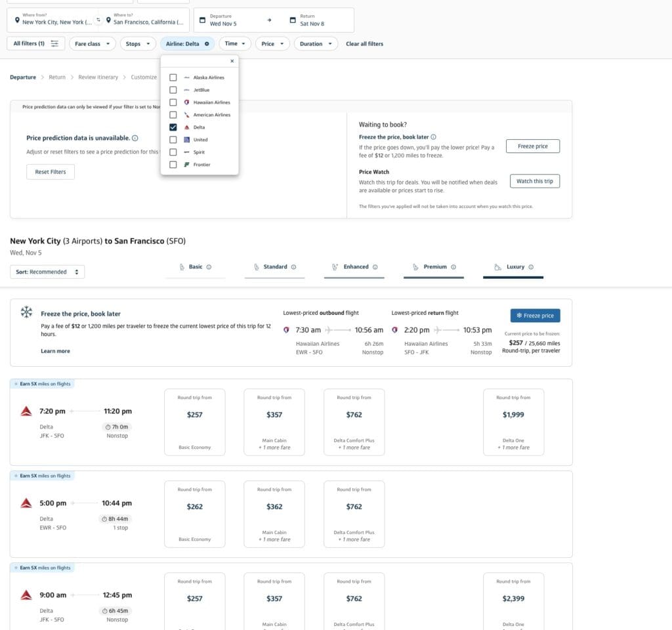Click the 7h 0m duration clock icon
Viewport: 672px width, 630px height.
pos(108,427)
